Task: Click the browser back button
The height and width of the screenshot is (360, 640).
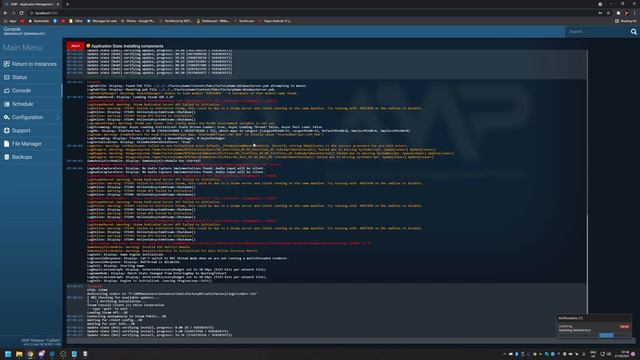Action: click(x=5, y=13)
